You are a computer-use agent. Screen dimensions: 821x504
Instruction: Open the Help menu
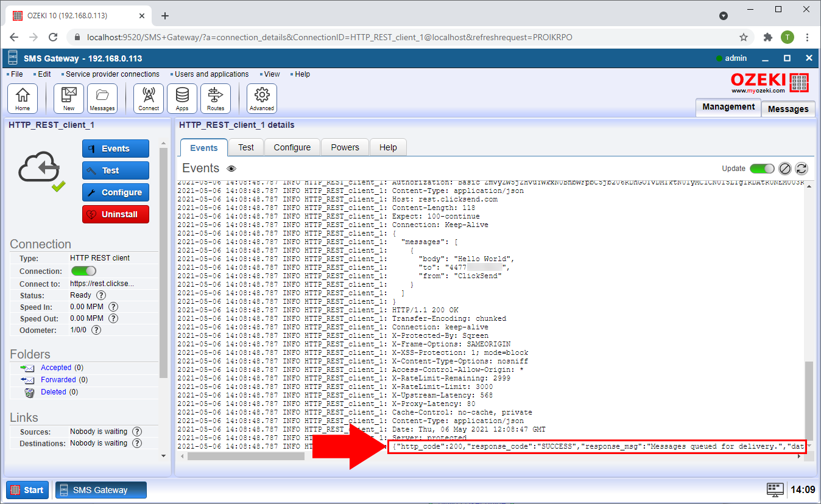(302, 74)
